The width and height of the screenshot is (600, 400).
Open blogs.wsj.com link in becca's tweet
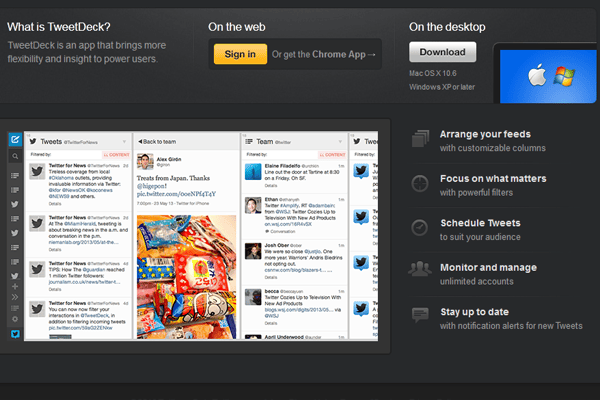coord(299,310)
